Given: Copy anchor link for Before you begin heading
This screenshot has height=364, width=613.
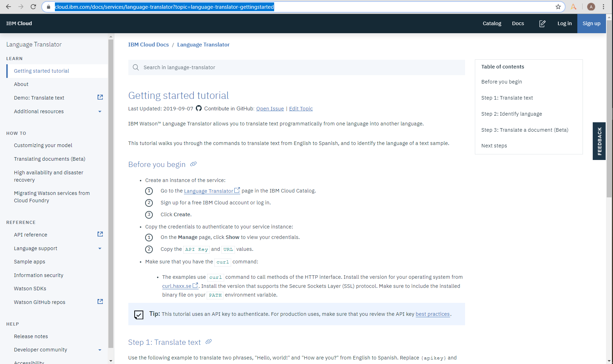Looking at the screenshot, I should [193, 164].
